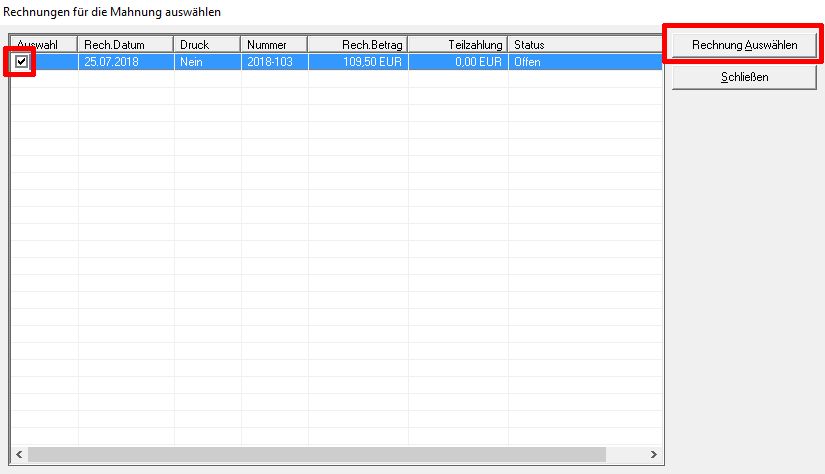Click the Status column header
This screenshot has height=474, width=825.
pos(584,45)
